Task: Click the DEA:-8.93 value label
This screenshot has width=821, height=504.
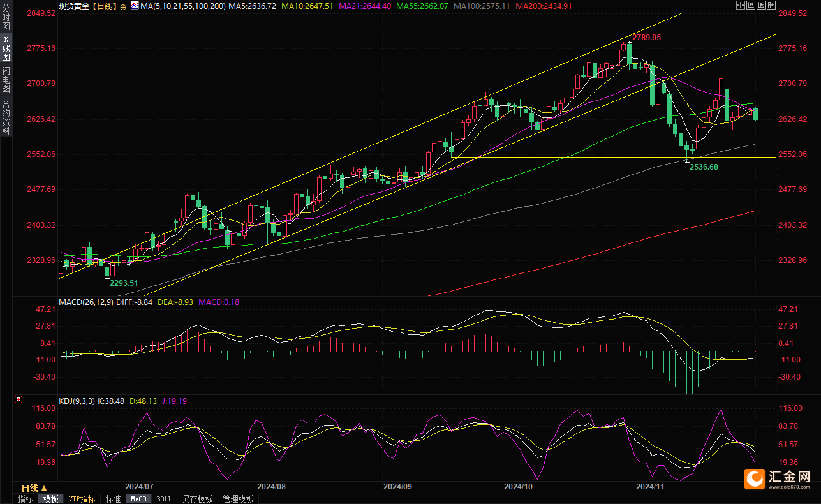Action: pos(176,302)
